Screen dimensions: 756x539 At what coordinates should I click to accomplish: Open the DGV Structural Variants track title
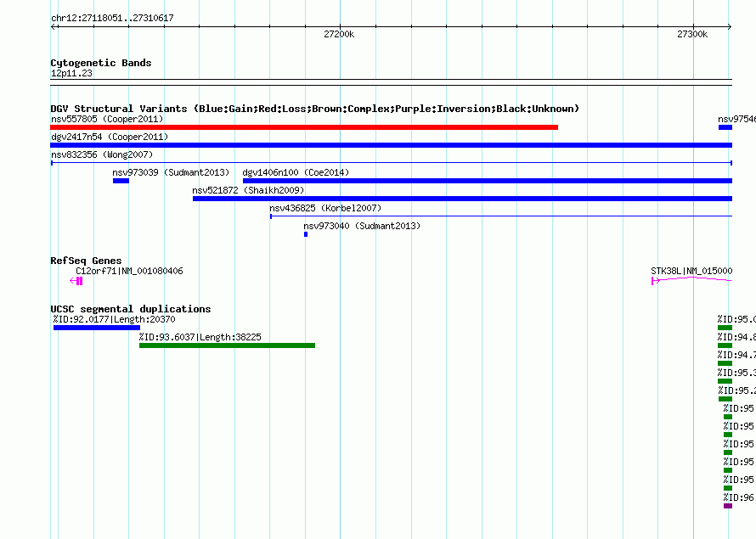click(x=315, y=109)
